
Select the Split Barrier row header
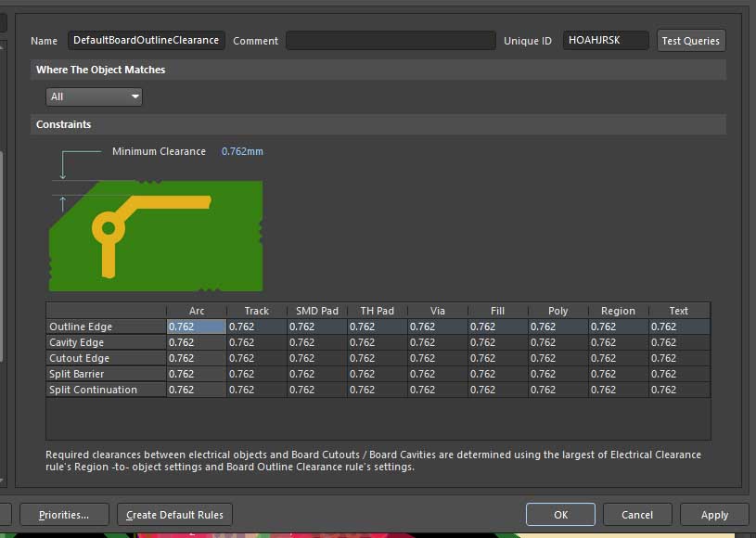pos(106,374)
